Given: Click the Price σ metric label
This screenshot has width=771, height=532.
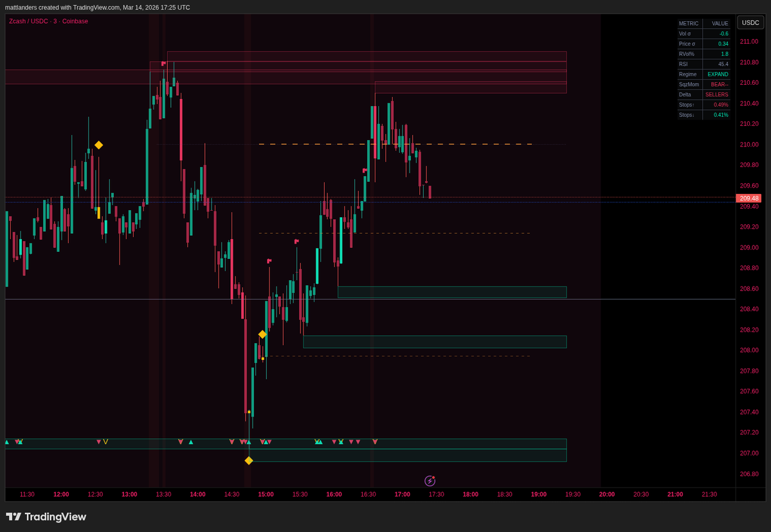Looking at the screenshot, I should pyautogui.click(x=687, y=44).
